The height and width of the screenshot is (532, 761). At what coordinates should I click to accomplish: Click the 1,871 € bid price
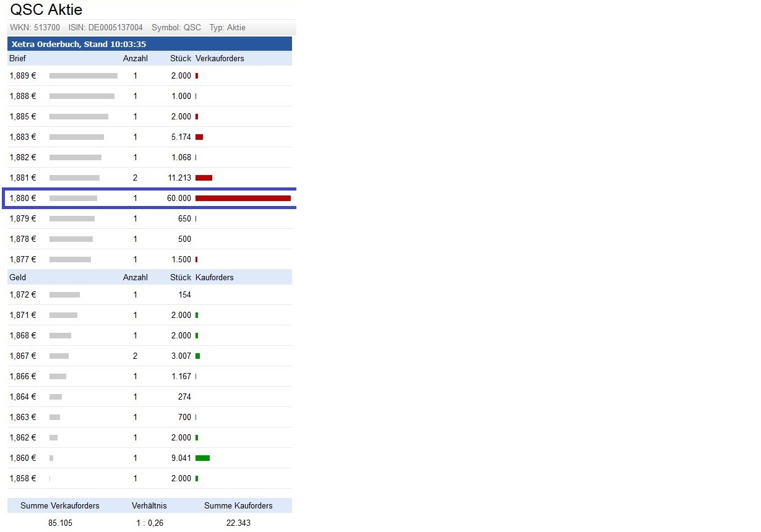[x=23, y=315]
